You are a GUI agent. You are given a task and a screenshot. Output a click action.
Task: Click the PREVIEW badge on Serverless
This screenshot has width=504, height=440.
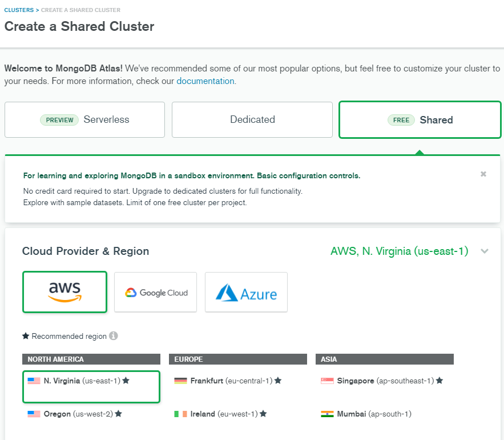59,120
